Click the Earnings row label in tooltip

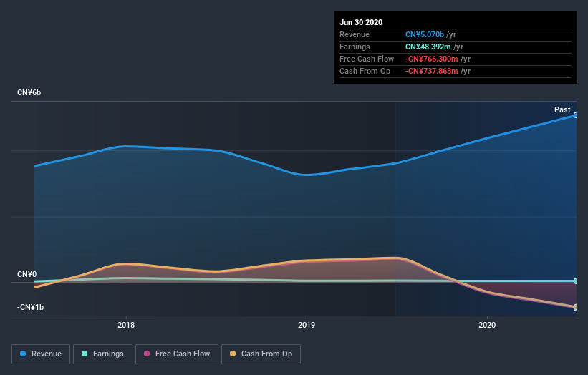coord(355,47)
